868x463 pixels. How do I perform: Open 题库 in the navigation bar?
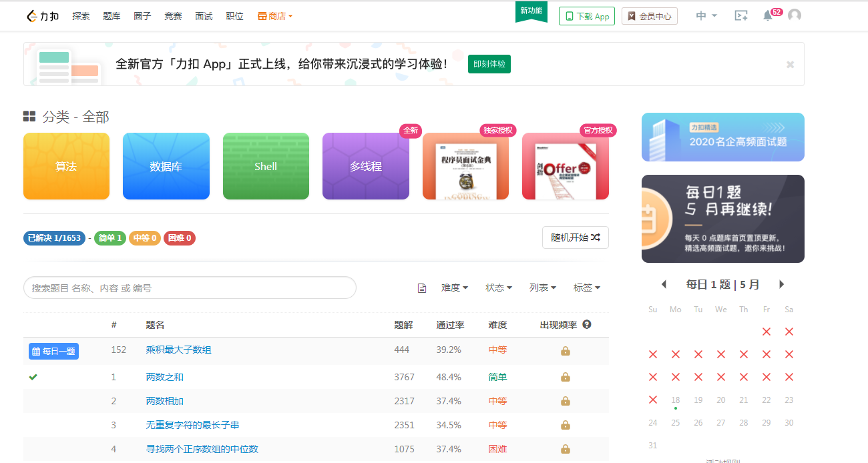click(112, 16)
